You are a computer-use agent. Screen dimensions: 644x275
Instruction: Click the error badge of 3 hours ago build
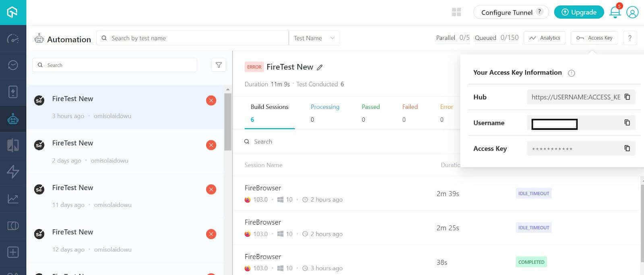(x=211, y=100)
